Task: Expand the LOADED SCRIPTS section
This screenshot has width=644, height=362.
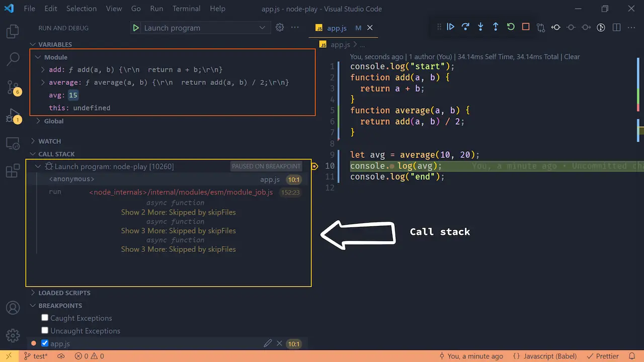Action: (x=33, y=293)
